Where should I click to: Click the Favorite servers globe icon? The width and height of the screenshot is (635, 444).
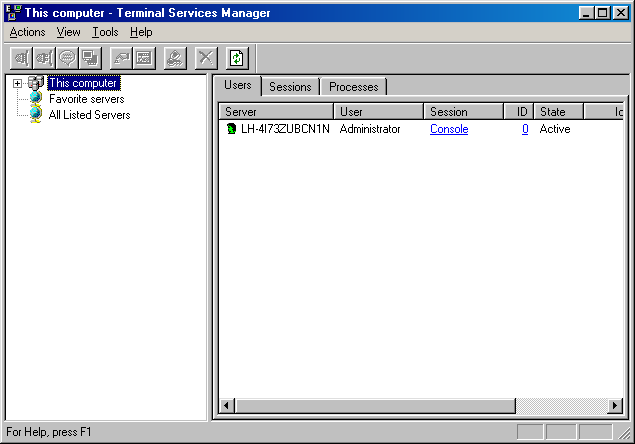click(36, 98)
